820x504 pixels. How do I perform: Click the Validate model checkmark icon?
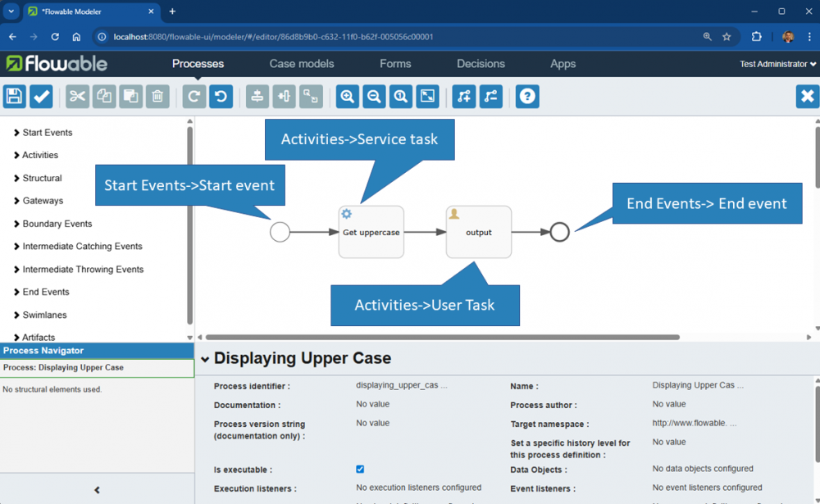[x=41, y=97]
